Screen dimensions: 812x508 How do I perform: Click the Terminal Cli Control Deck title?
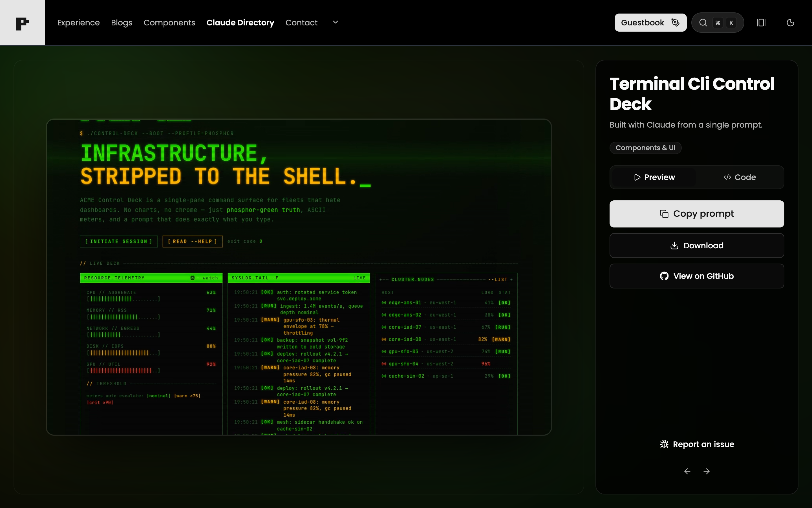click(692, 94)
